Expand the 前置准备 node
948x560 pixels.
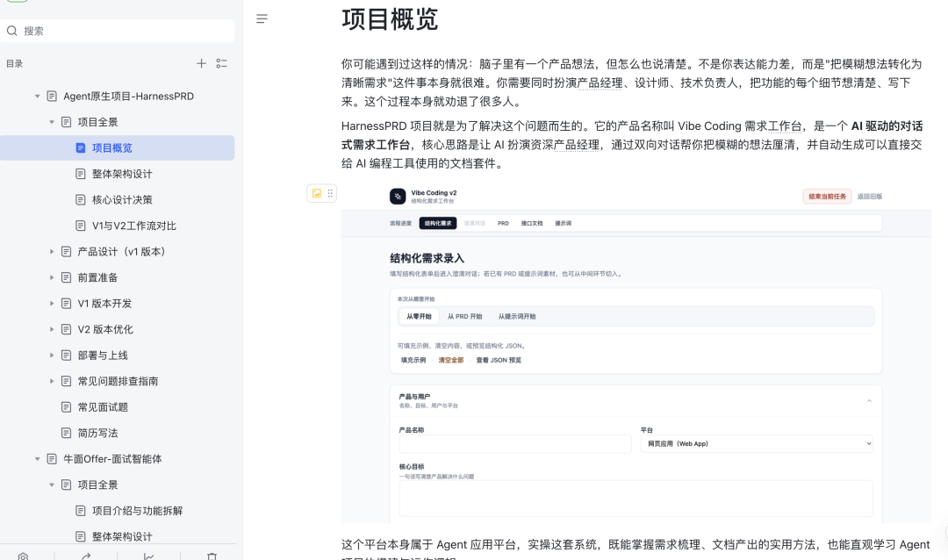(52, 277)
